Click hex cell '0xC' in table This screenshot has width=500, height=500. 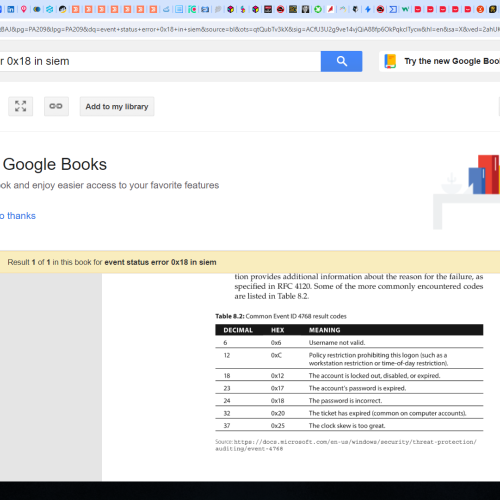click(276, 355)
